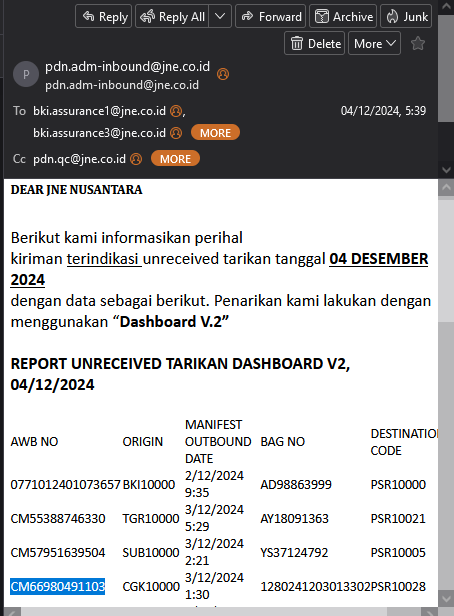Archive this email message
Image resolution: width=454 pixels, height=616 pixels.
(x=343, y=16)
